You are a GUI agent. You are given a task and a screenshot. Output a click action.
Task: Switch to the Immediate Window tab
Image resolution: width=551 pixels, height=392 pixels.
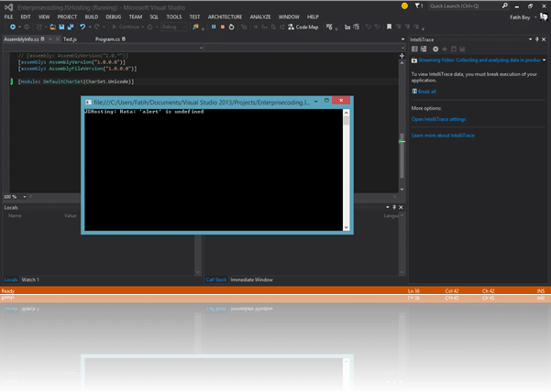coord(251,279)
